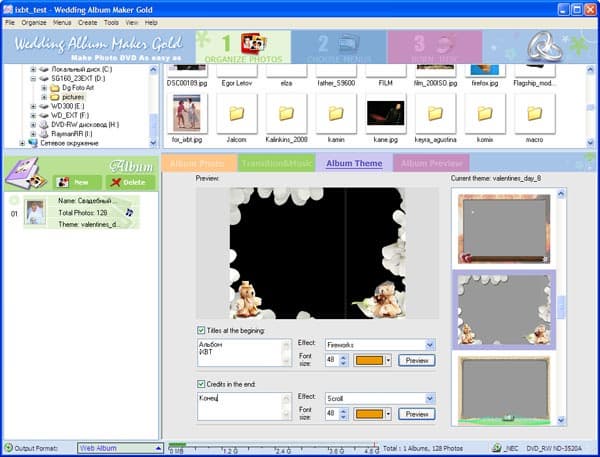
Task: Click the credits orange color swatch
Action: pyautogui.click(x=369, y=414)
